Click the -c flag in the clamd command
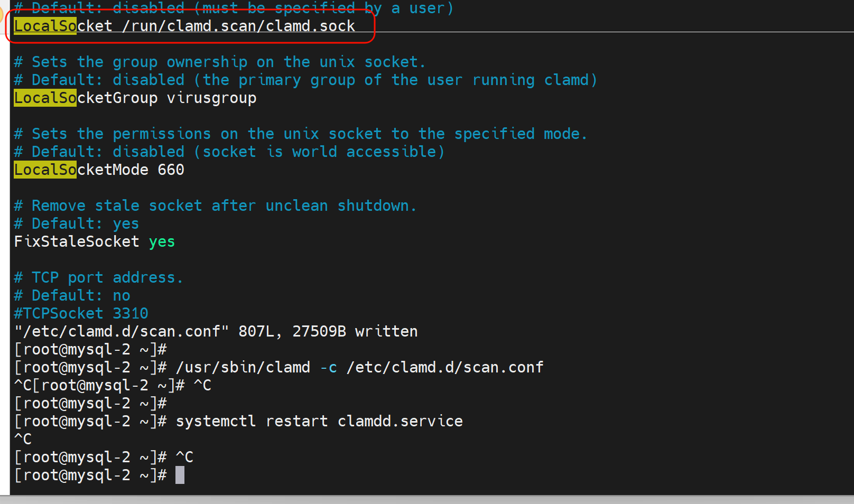The height and width of the screenshot is (504, 854). point(328,367)
